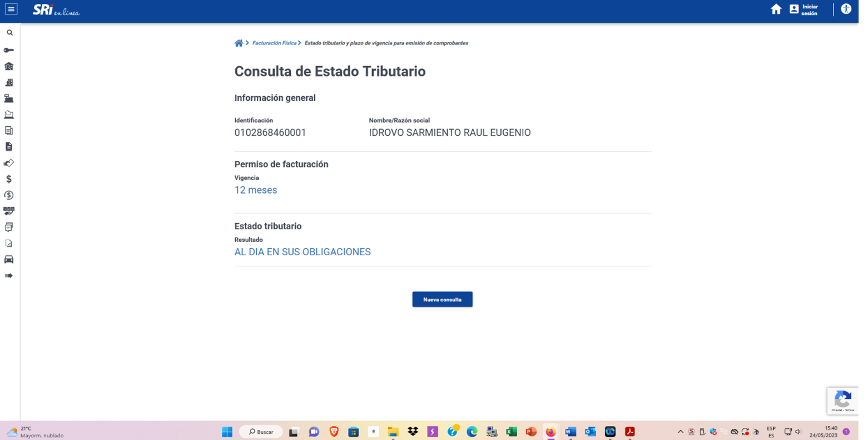Click the home icon in the breadcrumb
868x440 pixels.
(239, 43)
